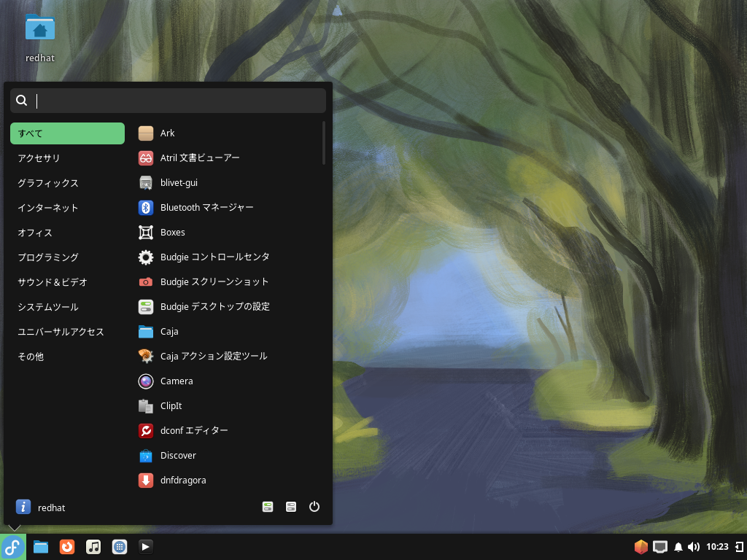Launch Boxes virtual machine app
Viewport: 747px width, 560px height.
pyautogui.click(x=228, y=233)
